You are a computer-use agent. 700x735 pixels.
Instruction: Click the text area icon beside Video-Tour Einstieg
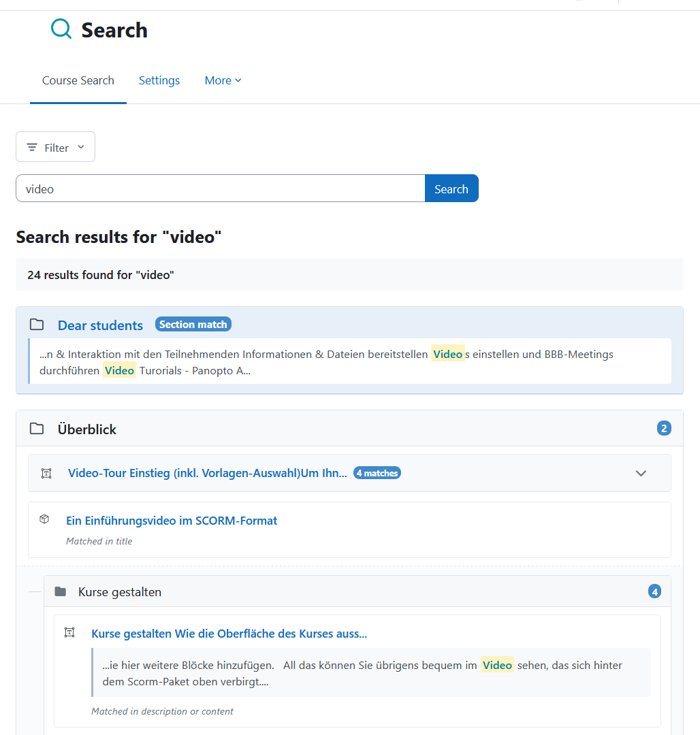tap(46, 474)
